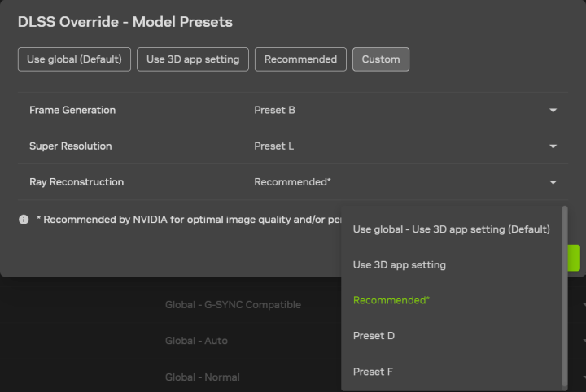Select Preset D from the list

[x=452, y=336]
